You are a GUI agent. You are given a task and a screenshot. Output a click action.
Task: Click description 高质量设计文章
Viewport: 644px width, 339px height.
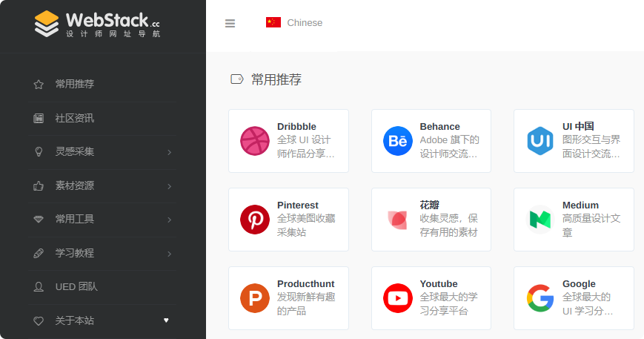(x=591, y=226)
